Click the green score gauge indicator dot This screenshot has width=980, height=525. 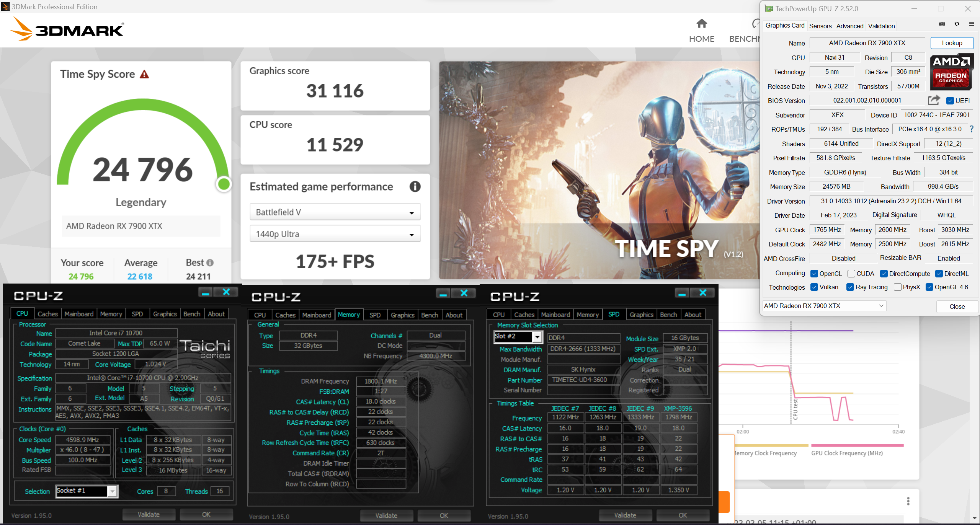click(x=224, y=184)
